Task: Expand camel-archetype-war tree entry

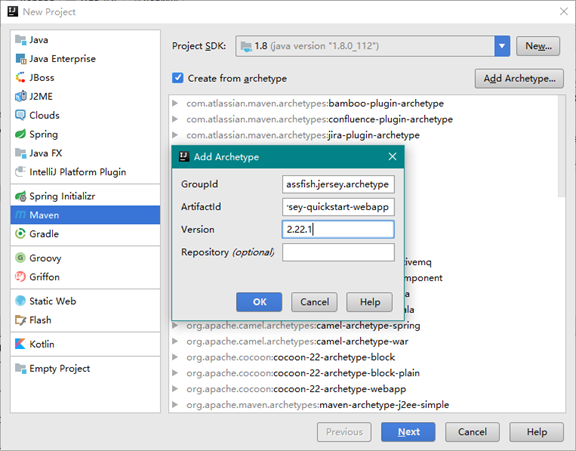Action: (175, 341)
